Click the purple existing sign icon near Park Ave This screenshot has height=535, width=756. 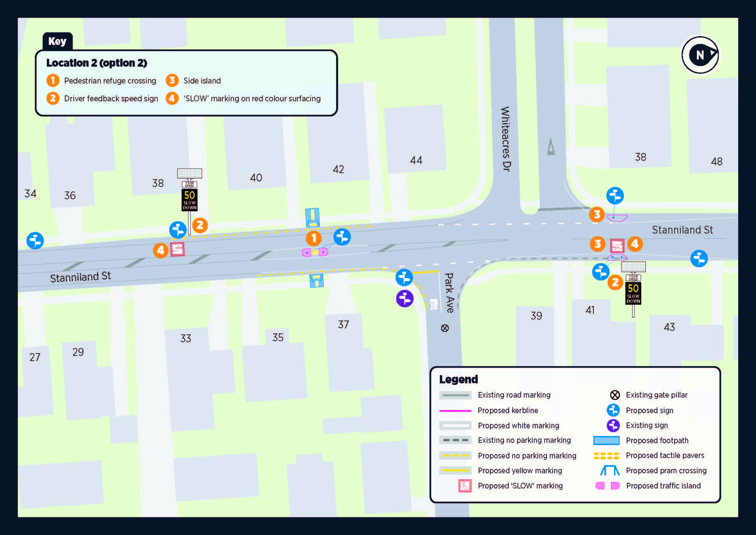point(405,299)
